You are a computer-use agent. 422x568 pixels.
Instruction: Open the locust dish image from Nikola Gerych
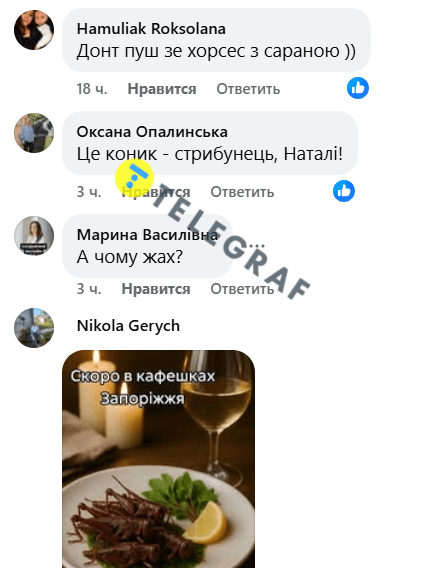click(x=159, y=459)
